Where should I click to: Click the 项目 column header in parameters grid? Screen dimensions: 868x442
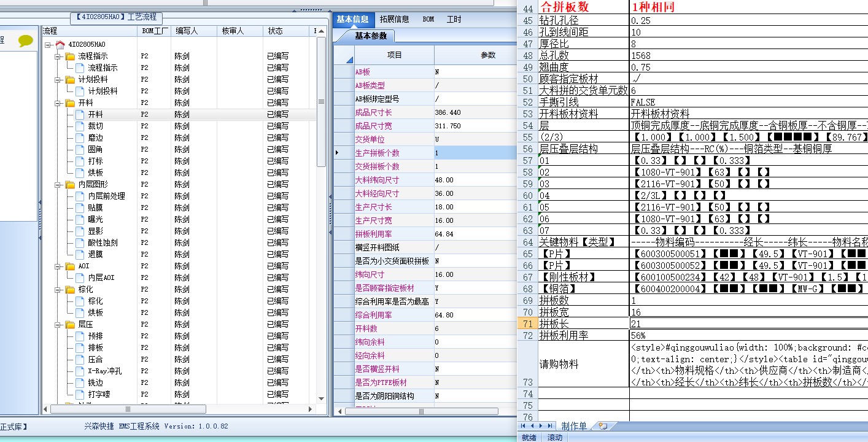(x=394, y=55)
